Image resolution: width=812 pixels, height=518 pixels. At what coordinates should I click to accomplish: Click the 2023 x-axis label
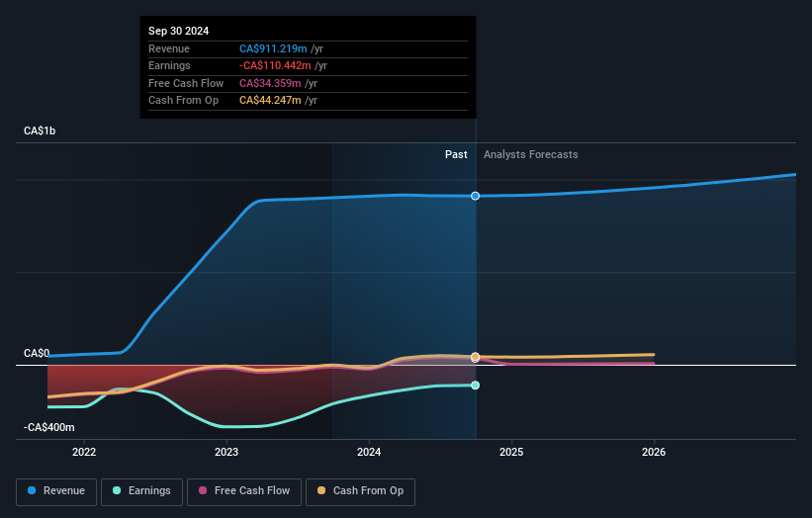click(x=226, y=452)
